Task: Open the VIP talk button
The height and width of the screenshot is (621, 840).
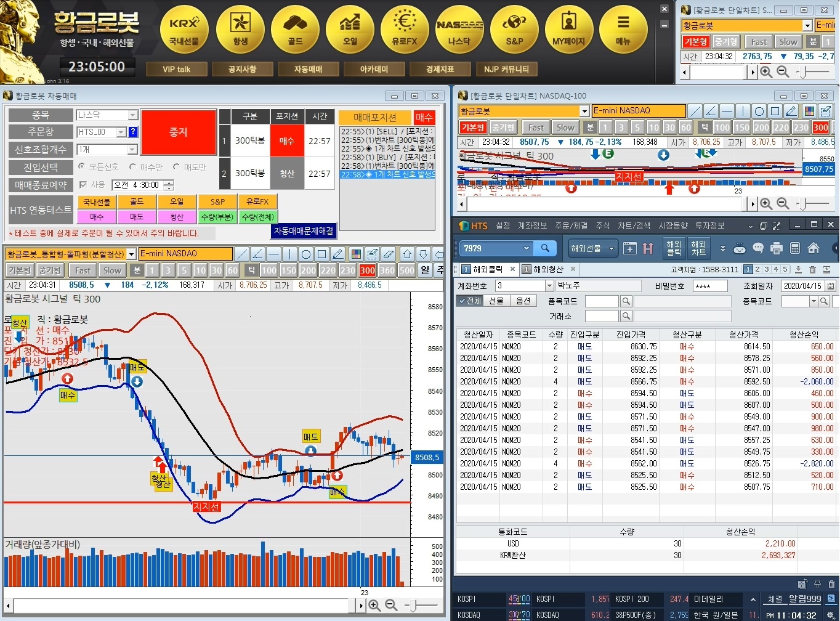Action: point(176,69)
